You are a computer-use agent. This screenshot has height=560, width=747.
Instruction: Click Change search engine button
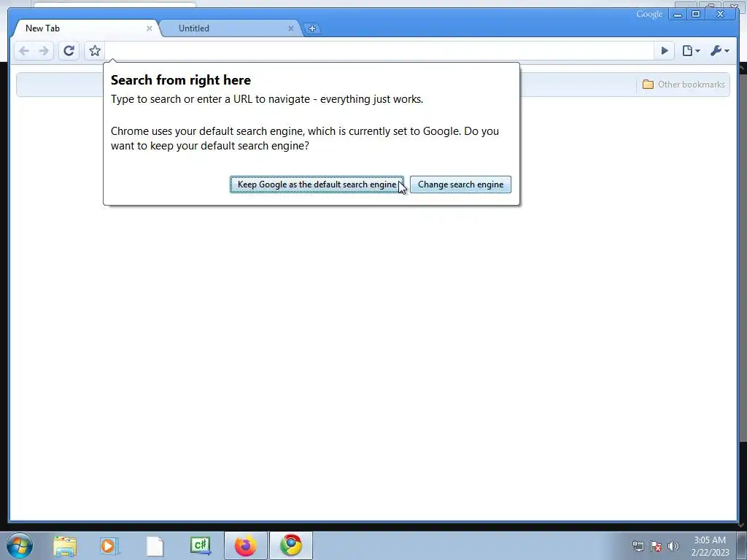click(x=461, y=184)
